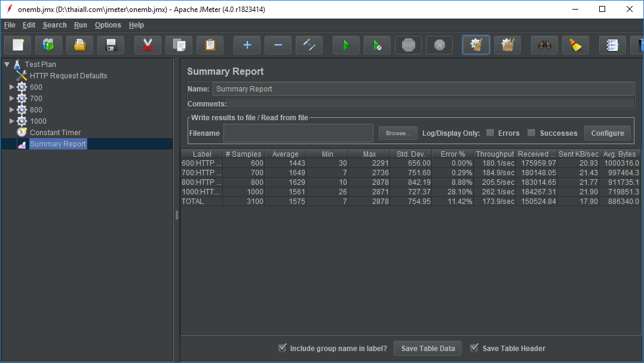Click the New test plan icon

point(18,45)
